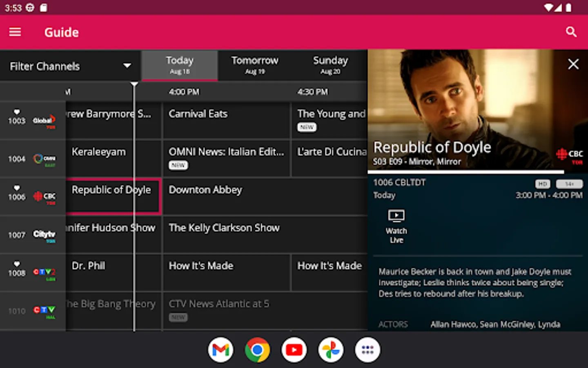Switch to the Tomorrow Aug 19 tab

click(255, 65)
